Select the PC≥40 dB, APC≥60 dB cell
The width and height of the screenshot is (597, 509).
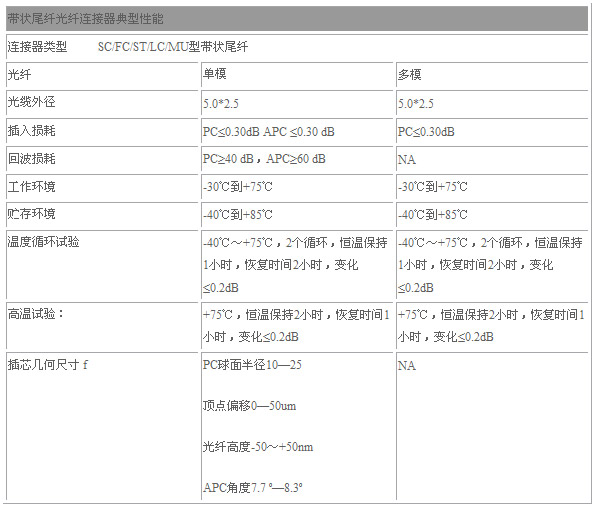297,159
